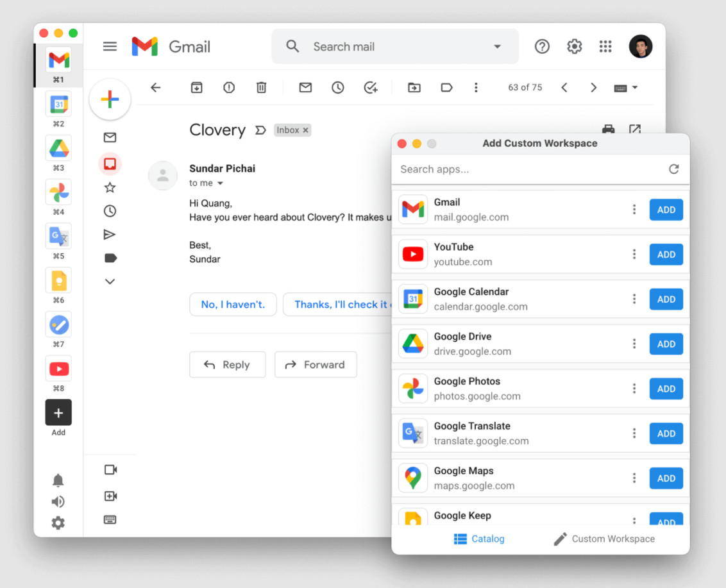This screenshot has height=588, width=726.
Task: Open sidebar settings gear
Action: (58, 523)
